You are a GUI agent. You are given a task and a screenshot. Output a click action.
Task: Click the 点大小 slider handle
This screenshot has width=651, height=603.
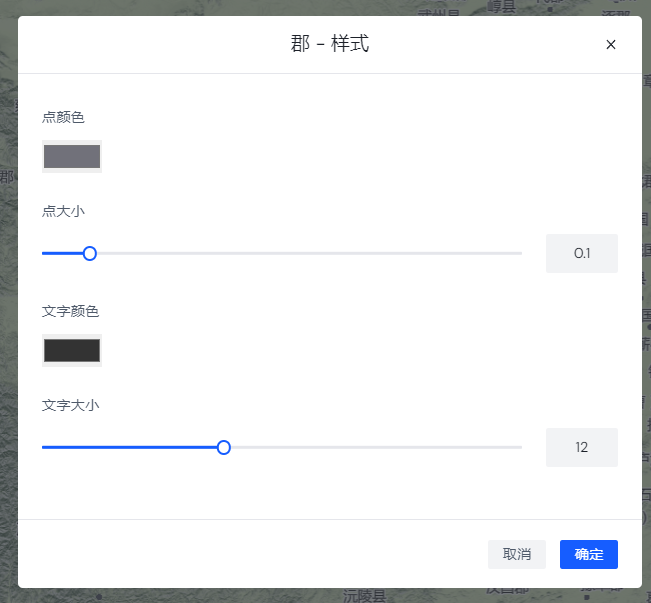click(x=90, y=254)
